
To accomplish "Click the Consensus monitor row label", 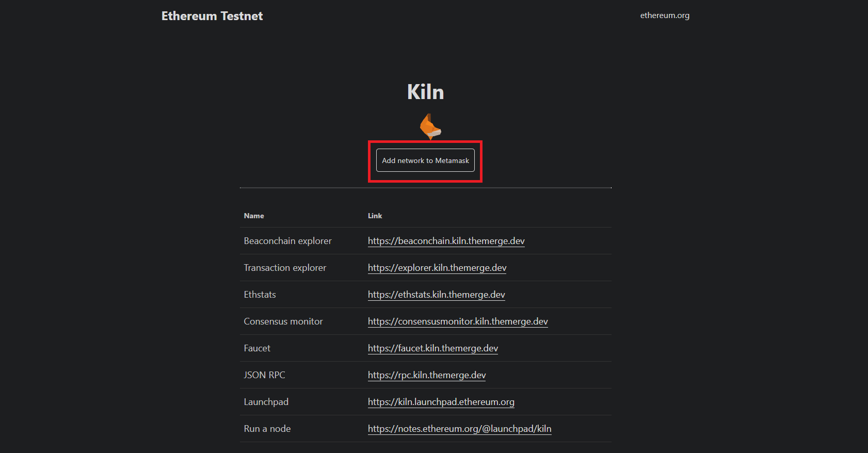I will (x=283, y=321).
